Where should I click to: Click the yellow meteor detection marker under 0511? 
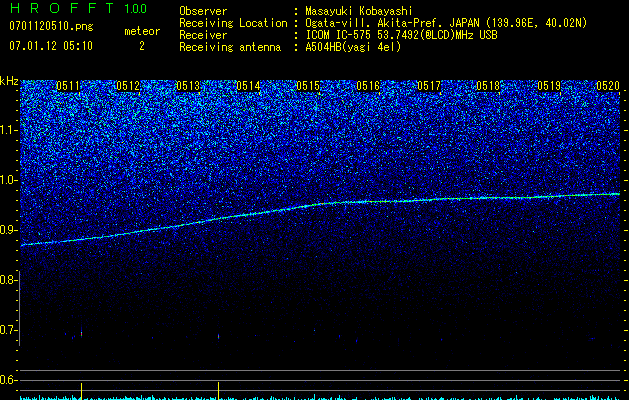pyautogui.click(x=81, y=391)
